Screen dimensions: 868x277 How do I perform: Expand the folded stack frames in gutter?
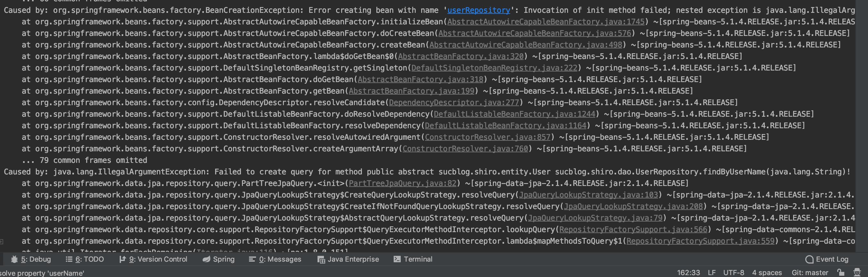(2, 241)
